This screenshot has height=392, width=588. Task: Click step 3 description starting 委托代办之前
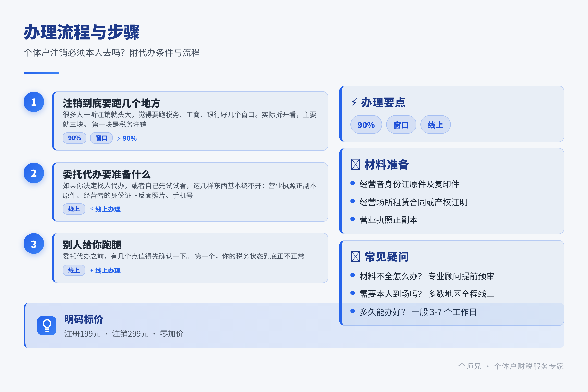tap(184, 256)
